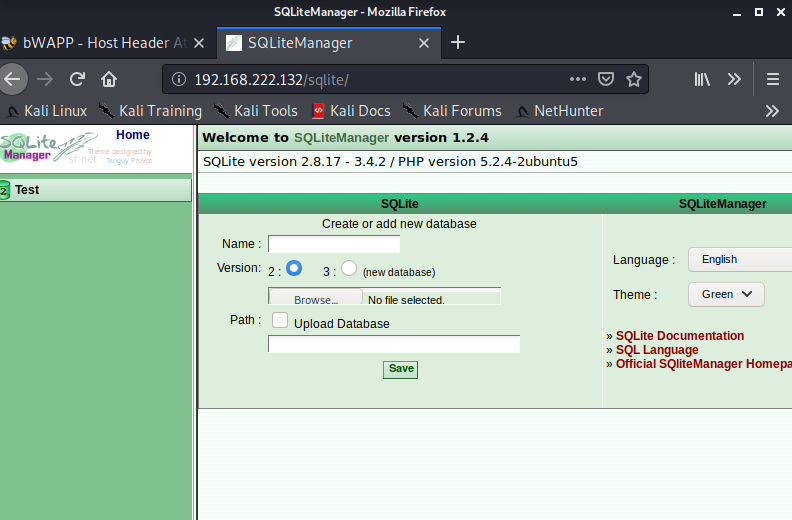This screenshot has width=792, height=520.
Task: Open Kali Docs bookmark
Action: [x=351, y=111]
